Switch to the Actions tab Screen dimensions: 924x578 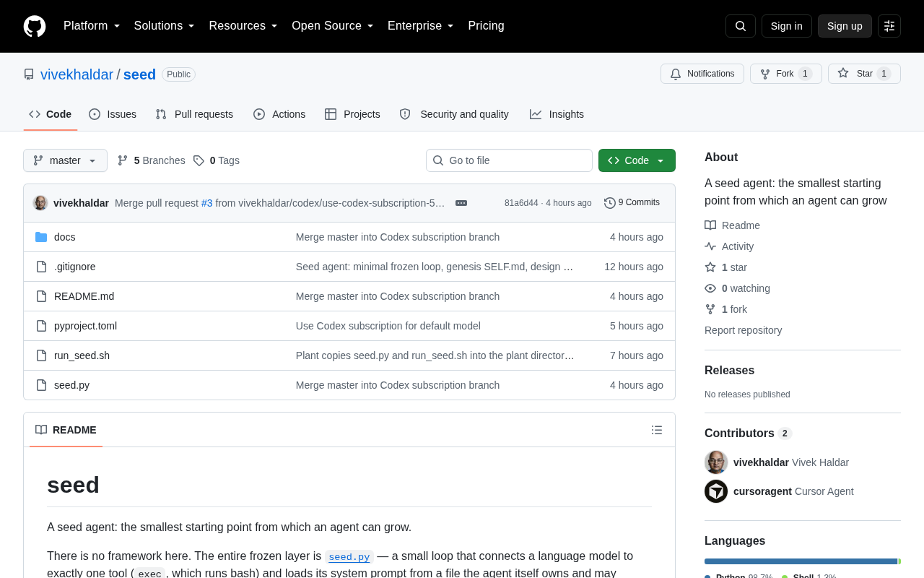click(x=279, y=114)
